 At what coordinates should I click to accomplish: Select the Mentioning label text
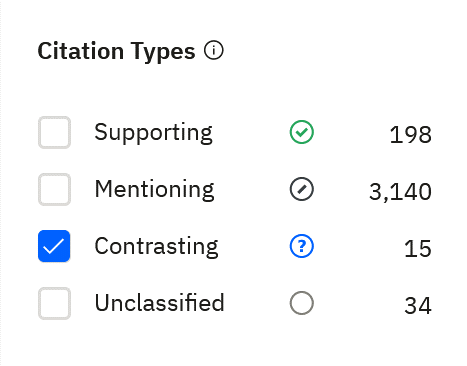coord(154,190)
